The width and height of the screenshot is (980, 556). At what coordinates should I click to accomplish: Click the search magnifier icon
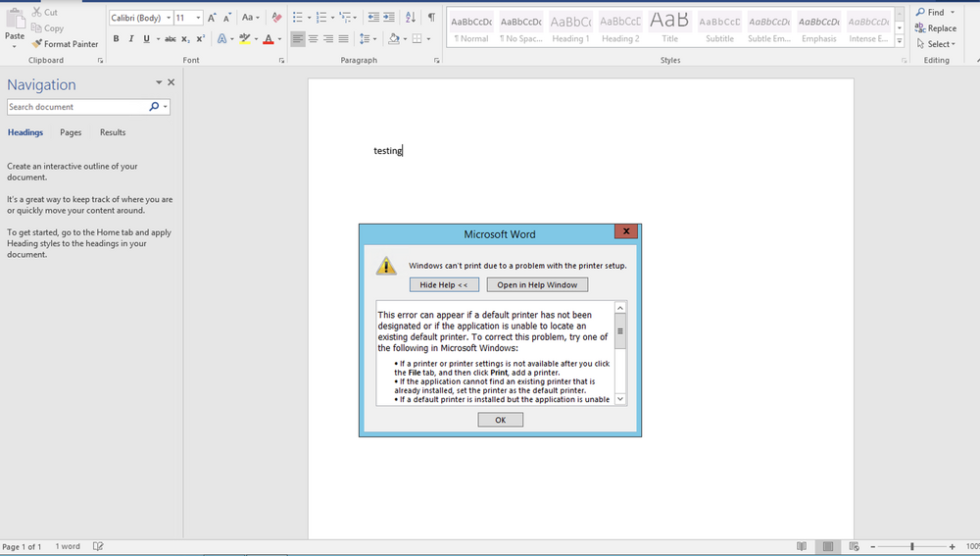click(154, 107)
